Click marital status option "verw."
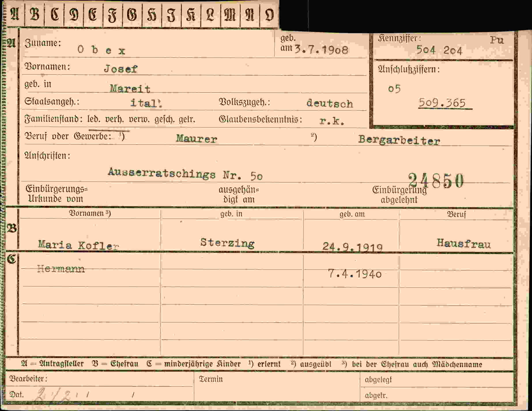The width and height of the screenshot is (532, 411). pyautogui.click(x=139, y=119)
